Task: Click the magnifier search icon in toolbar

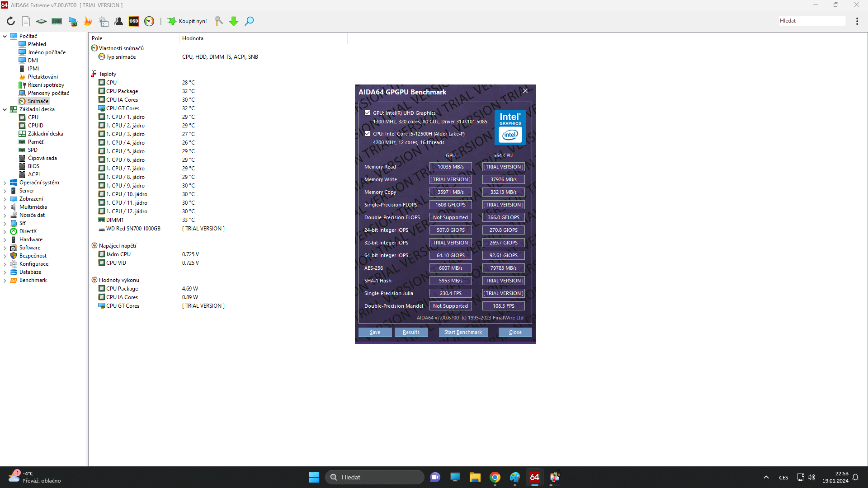Action: pyautogui.click(x=249, y=21)
